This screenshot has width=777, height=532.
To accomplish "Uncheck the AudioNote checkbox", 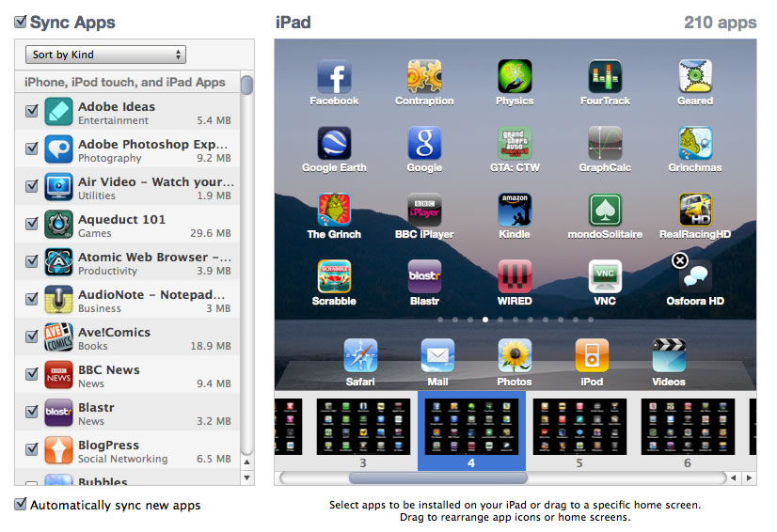I will 32,299.
